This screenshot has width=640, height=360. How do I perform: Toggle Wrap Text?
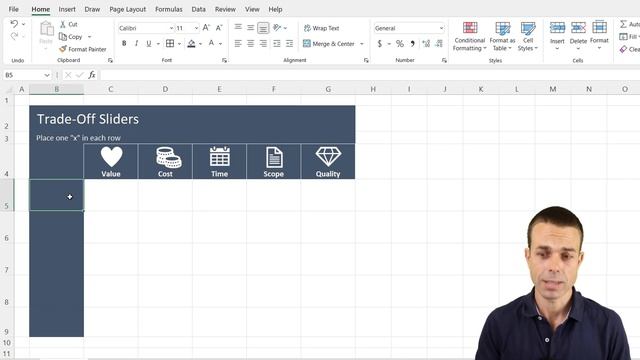[x=321, y=28]
